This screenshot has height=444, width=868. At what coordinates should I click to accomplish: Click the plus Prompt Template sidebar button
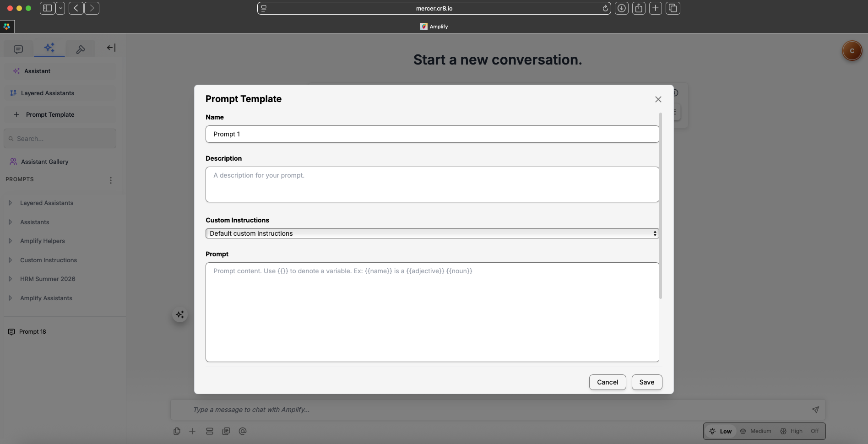click(60, 114)
